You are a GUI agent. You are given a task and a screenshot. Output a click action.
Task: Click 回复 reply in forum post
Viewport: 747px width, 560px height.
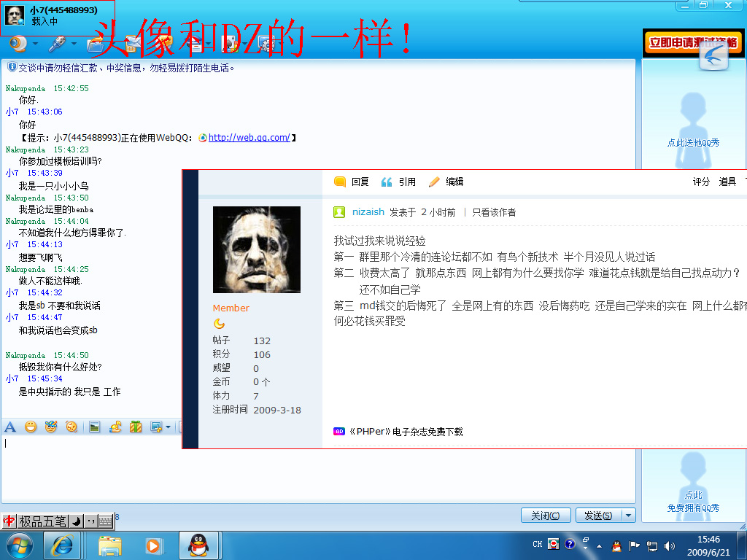352,182
